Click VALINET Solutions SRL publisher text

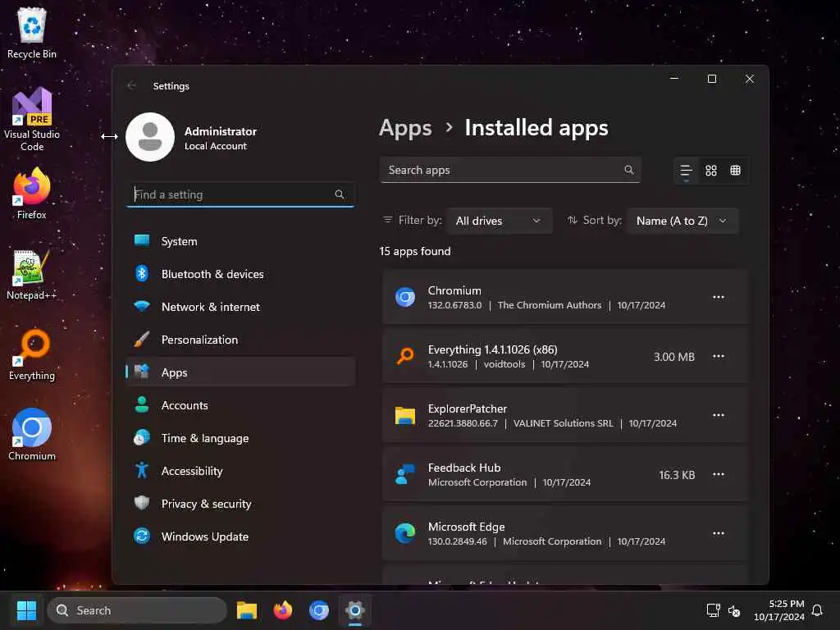tap(563, 423)
